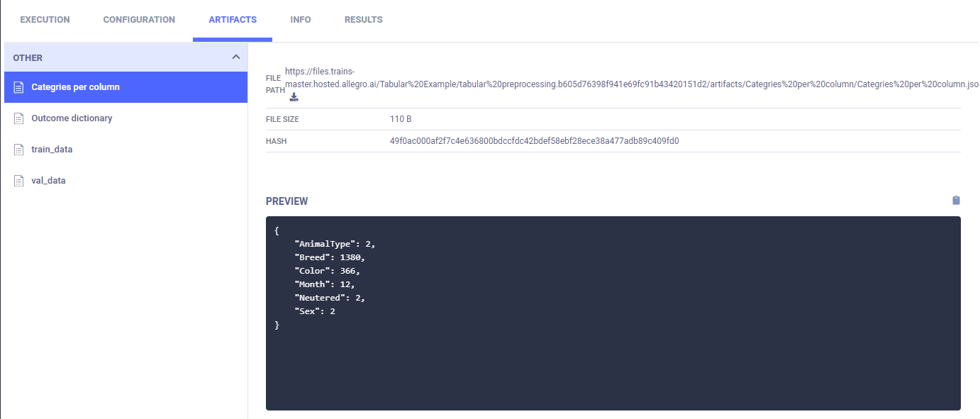
Task: Download the artifact file via download icon
Action: pyautogui.click(x=294, y=97)
